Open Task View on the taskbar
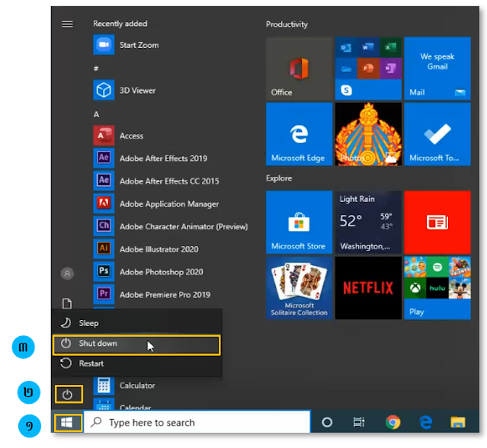 359,422
